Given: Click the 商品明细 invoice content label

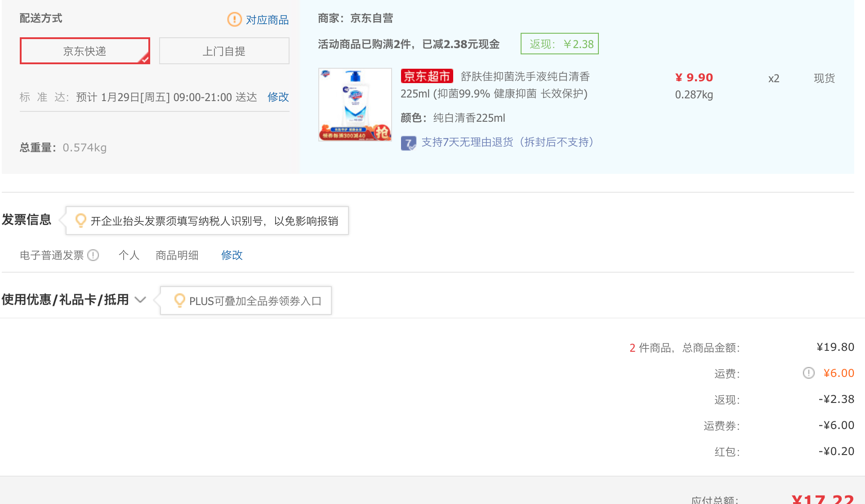Looking at the screenshot, I should tap(177, 255).
